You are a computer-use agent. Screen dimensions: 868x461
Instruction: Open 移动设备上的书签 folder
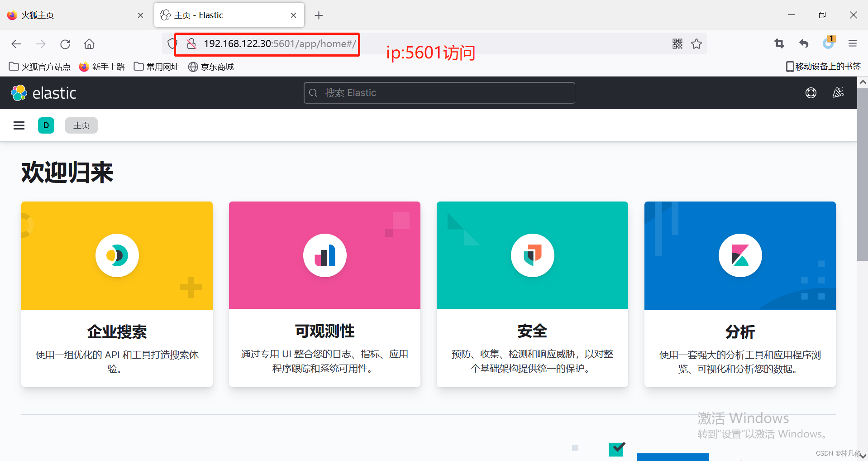point(823,67)
